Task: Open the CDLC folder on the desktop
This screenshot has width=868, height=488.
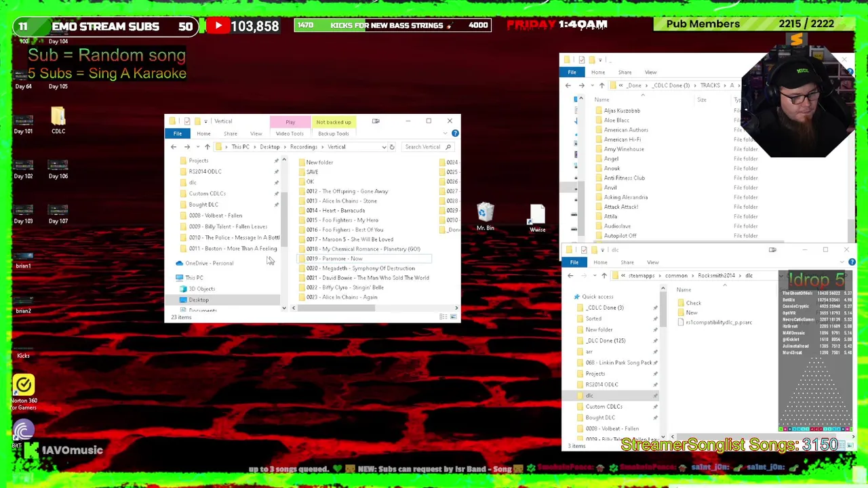Action: click(x=58, y=121)
